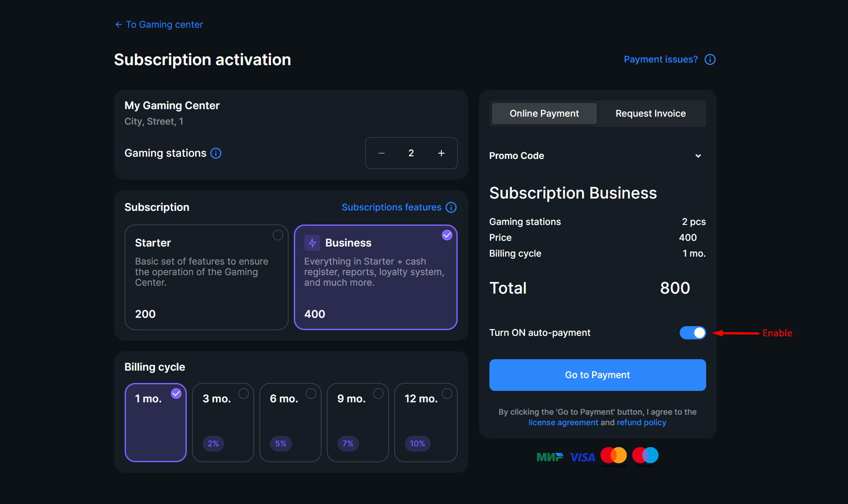Click the lightning bolt icon on Business plan
The width and height of the screenshot is (848, 504).
click(x=312, y=243)
